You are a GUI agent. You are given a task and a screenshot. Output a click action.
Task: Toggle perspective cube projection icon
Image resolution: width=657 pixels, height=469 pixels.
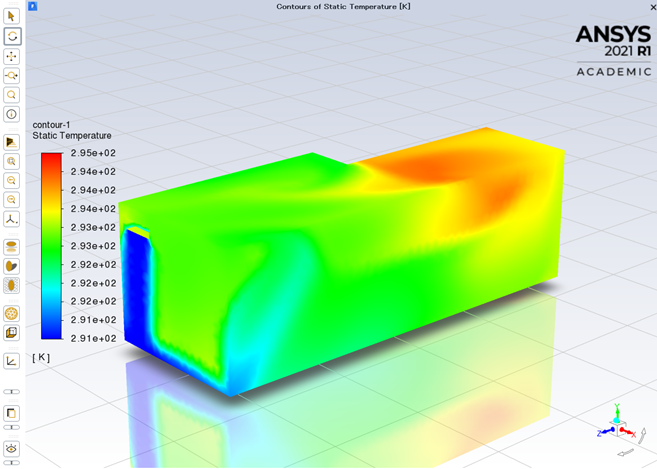tap(11, 333)
